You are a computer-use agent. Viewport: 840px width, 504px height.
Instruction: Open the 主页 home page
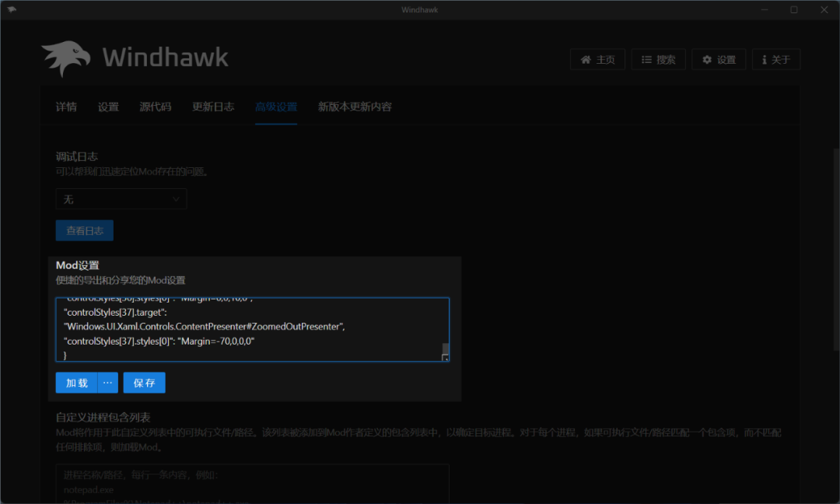(597, 59)
